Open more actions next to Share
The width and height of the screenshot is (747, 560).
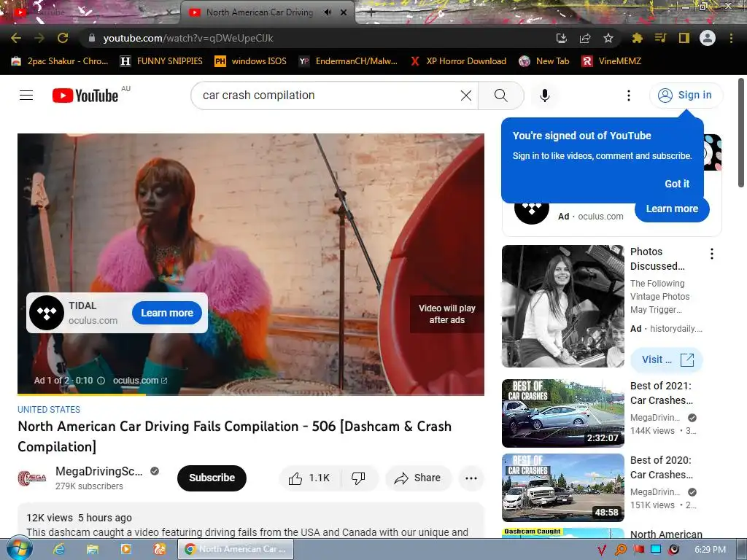click(x=471, y=478)
